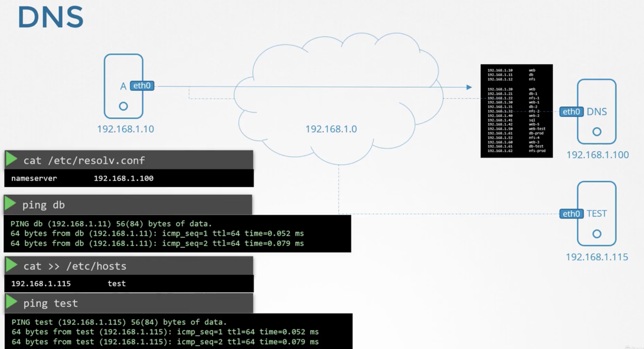Click the 'PING db (192.168.1.11)' output line

click(x=111, y=224)
